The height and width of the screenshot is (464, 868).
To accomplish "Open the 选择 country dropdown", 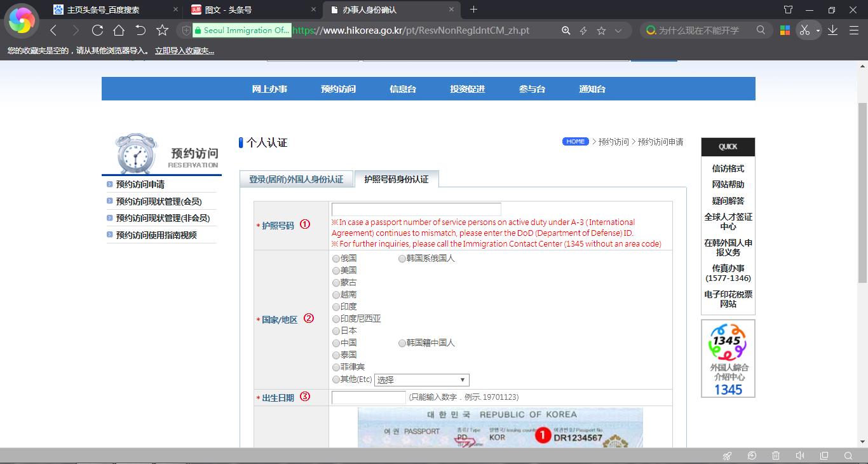I will [421, 379].
